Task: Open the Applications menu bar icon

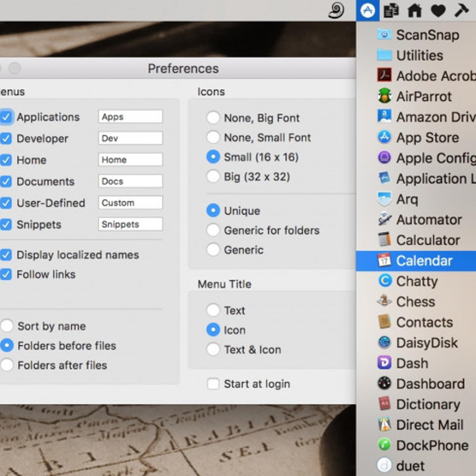Action: (368, 11)
